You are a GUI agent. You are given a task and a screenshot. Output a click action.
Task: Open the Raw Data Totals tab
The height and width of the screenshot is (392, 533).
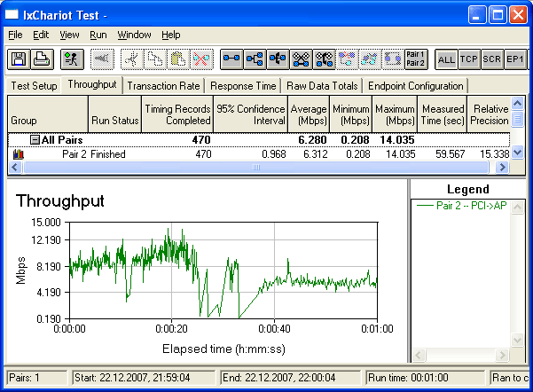coord(322,86)
